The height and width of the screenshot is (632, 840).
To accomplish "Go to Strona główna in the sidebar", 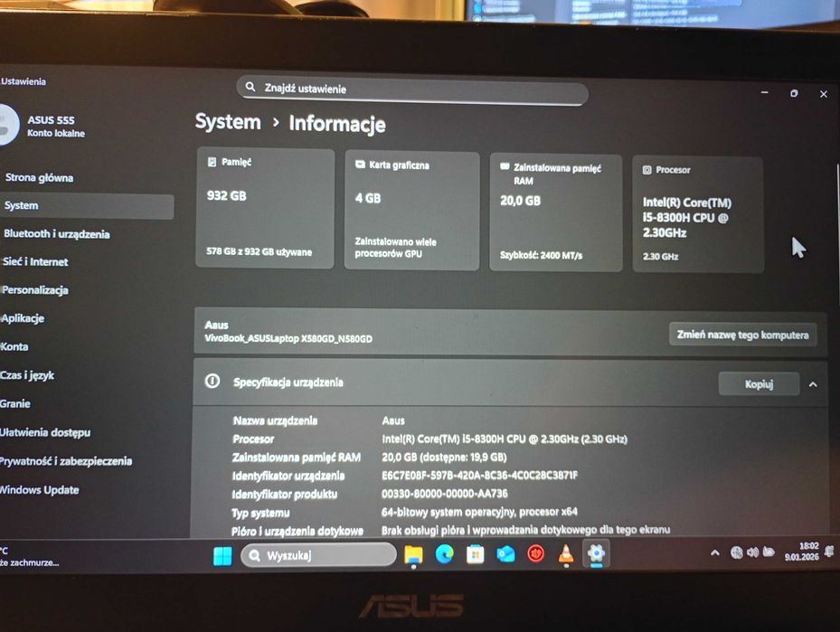I will coord(39,177).
